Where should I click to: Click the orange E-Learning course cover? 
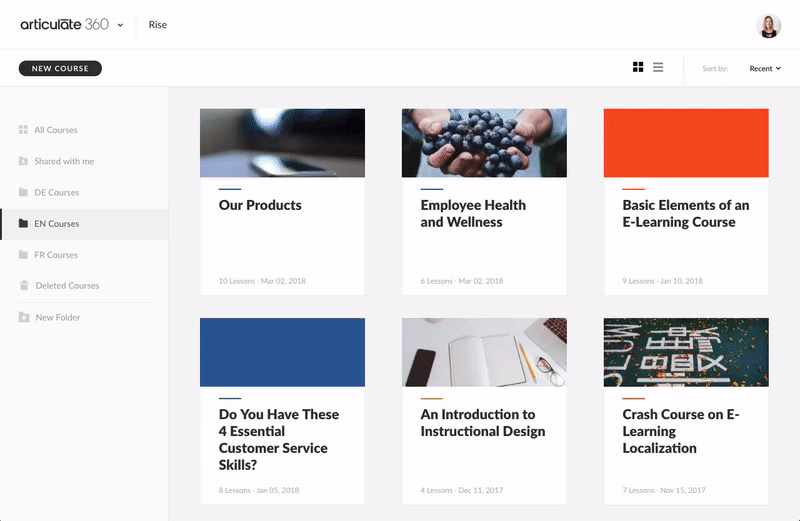tap(686, 143)
